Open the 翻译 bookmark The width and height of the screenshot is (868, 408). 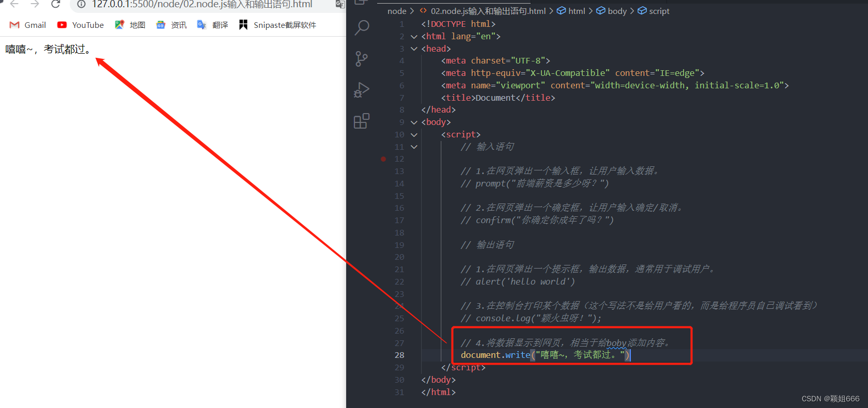pos(212,25)
